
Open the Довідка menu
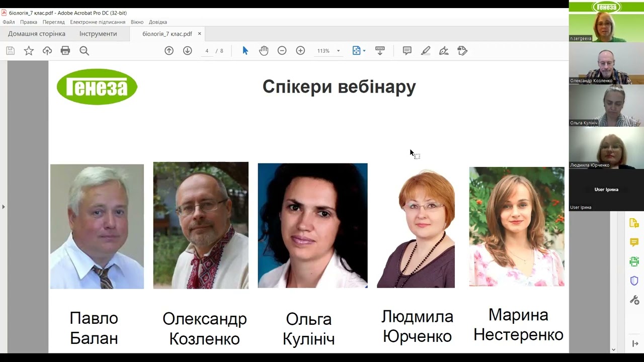(158, 22)
